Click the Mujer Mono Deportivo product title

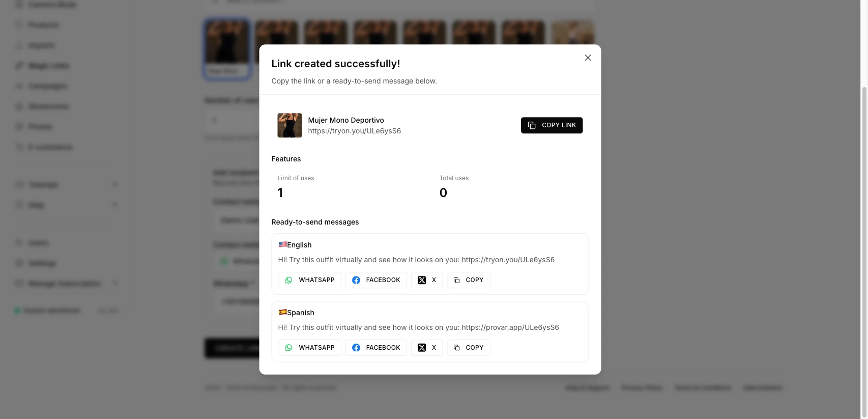point(346,120)
